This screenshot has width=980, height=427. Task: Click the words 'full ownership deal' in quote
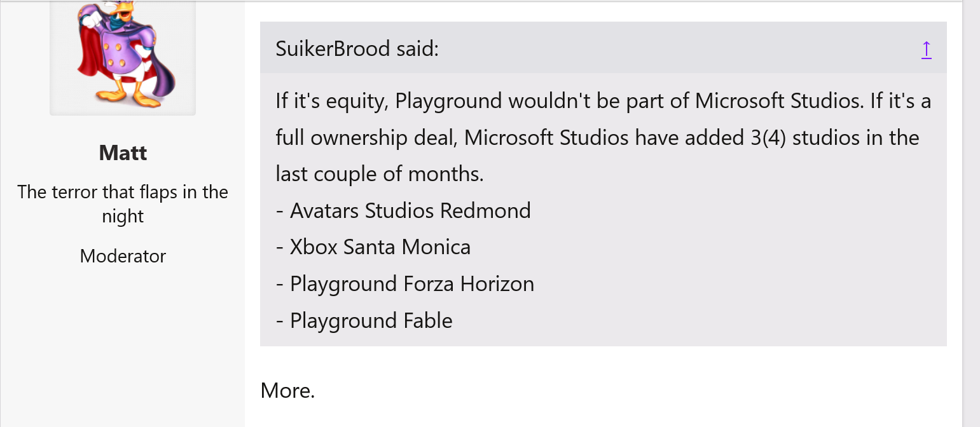366,137
